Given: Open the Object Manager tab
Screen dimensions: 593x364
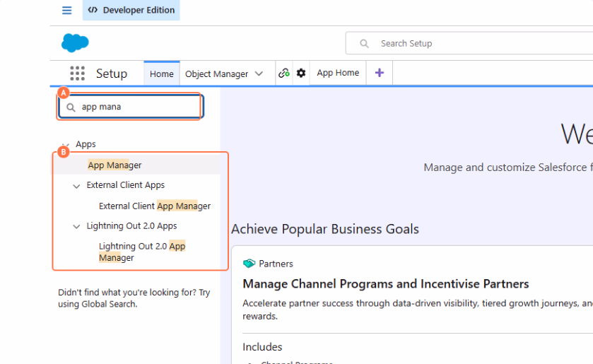Looking at the screenshot, I should pyautogui.click(x=216, y=74).
